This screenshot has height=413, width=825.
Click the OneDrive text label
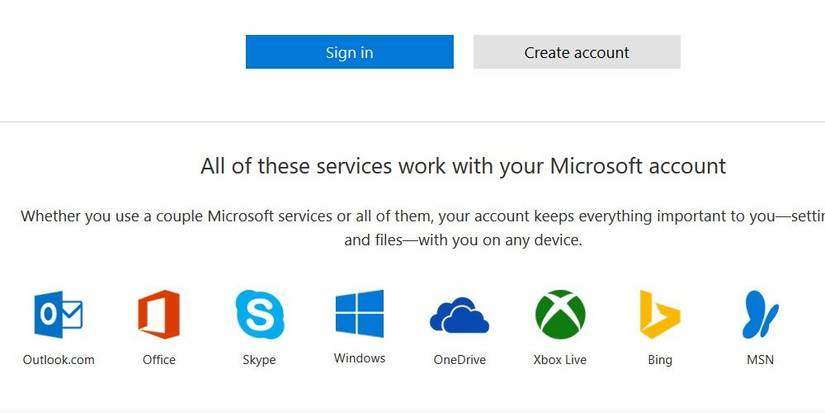pyautogui.click(x=459, y=360)
